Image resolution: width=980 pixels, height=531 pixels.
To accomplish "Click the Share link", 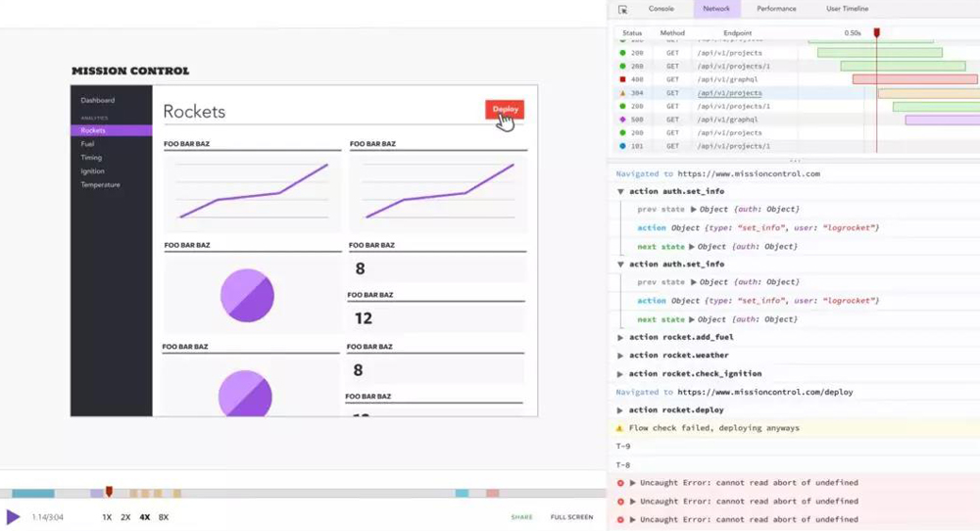I will [521, 517].
